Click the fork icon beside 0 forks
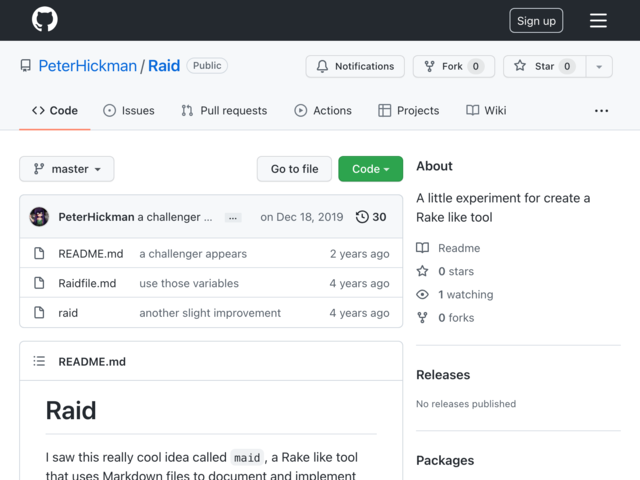640x480 pixels. point(422,318)
